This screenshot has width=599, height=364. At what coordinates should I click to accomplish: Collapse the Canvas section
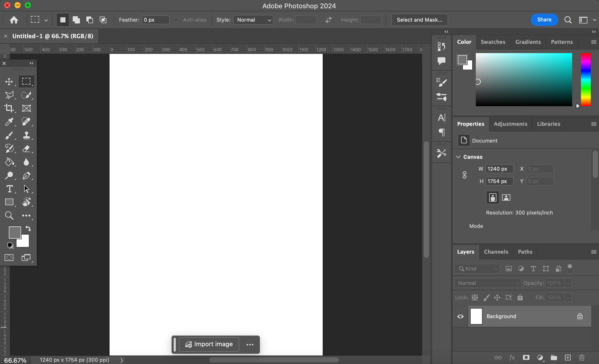coord(458,157)
